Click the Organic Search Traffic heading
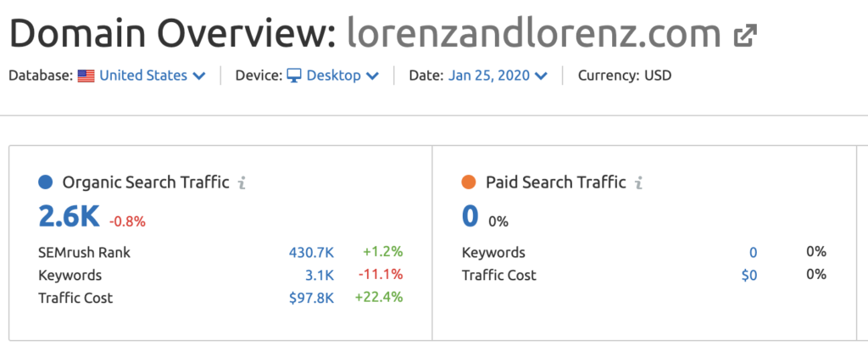 [146, 182]
